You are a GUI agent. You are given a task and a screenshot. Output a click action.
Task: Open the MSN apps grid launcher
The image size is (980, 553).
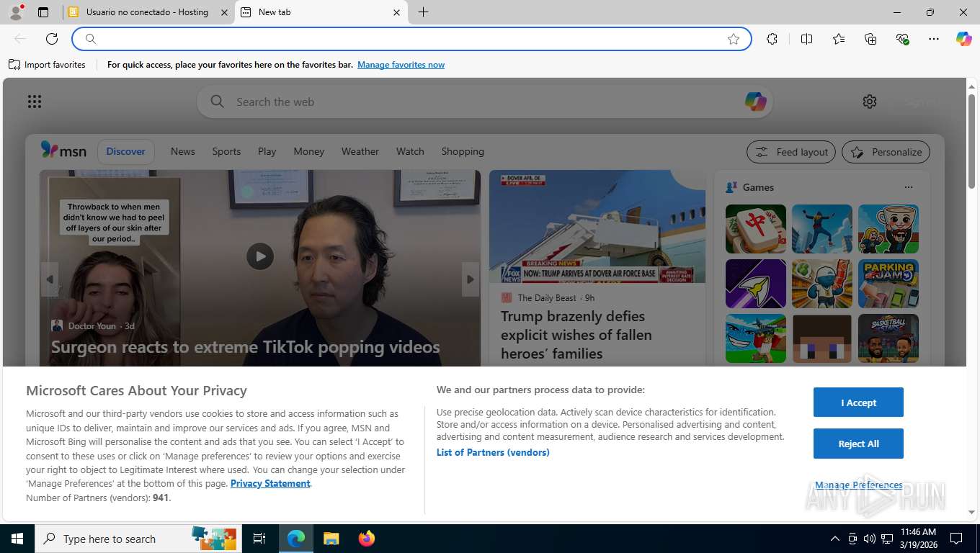coord(35,102)
